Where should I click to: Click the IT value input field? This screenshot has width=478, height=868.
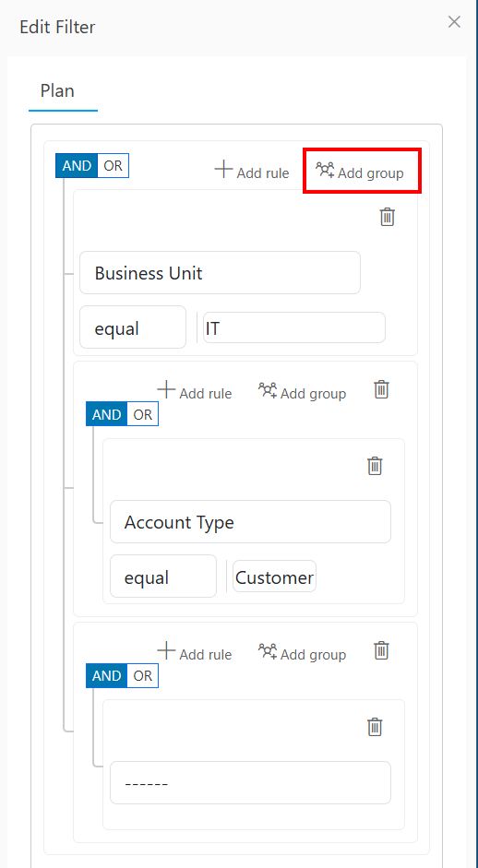(x=294, y=327)
